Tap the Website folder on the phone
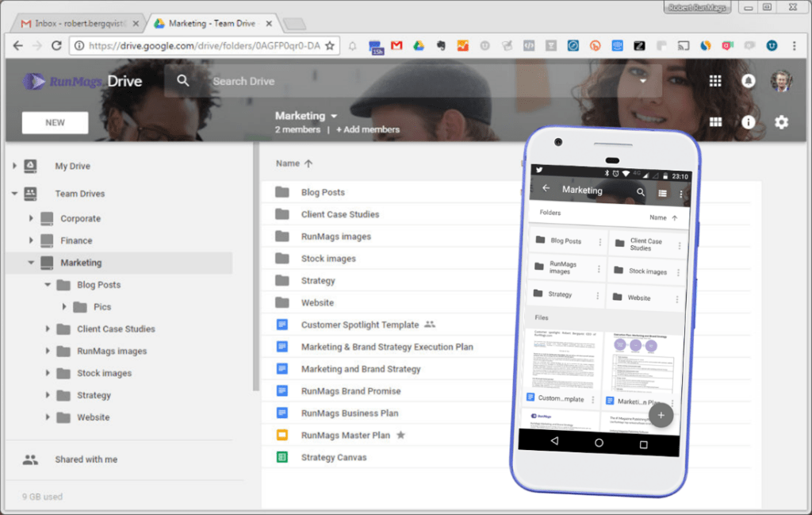Viewport: 812px width, 515px height. point(645,298)
